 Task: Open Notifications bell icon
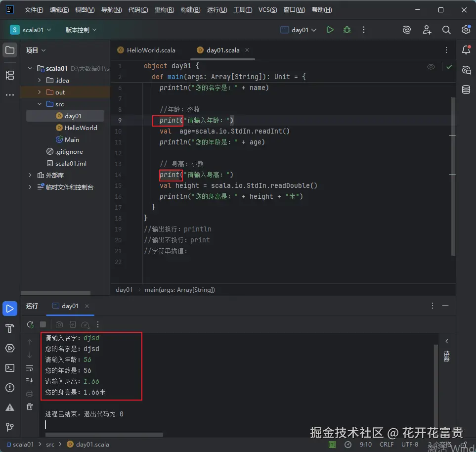(466, 50)
